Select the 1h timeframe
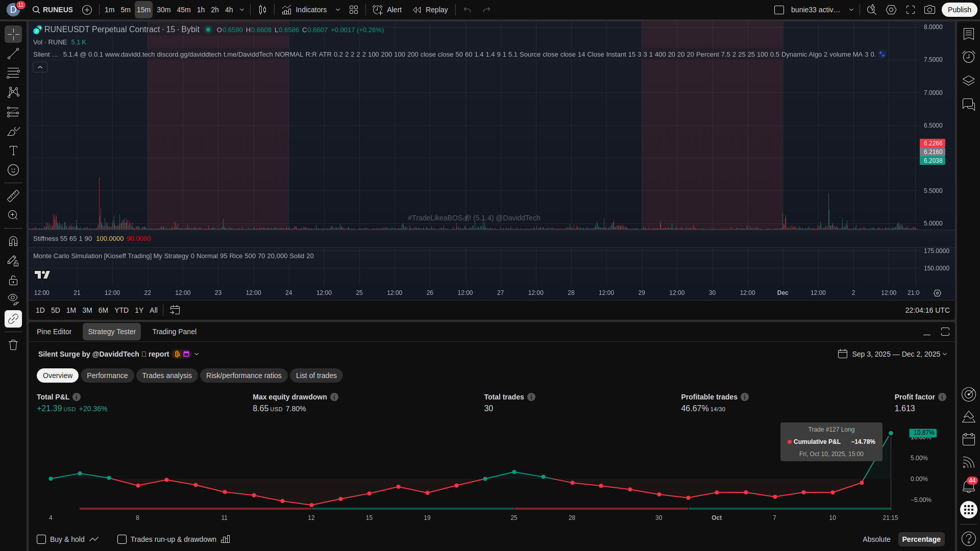Viewport: 980px width, 551px height. coord(201,10)
